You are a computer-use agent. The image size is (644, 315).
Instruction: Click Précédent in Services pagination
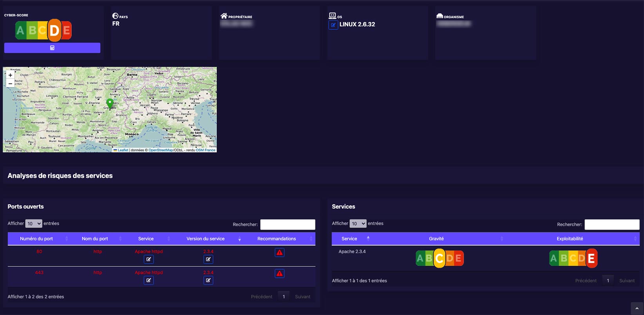point(586,281)
